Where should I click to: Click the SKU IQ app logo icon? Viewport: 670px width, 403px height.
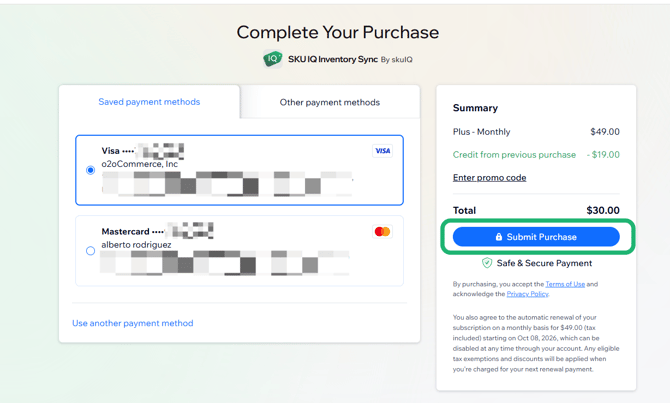pyautogui.click(x=272, y=59)
